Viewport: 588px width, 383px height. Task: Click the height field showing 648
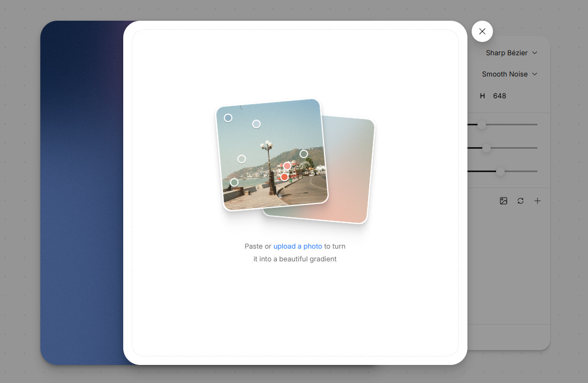[x=499, y=96]
